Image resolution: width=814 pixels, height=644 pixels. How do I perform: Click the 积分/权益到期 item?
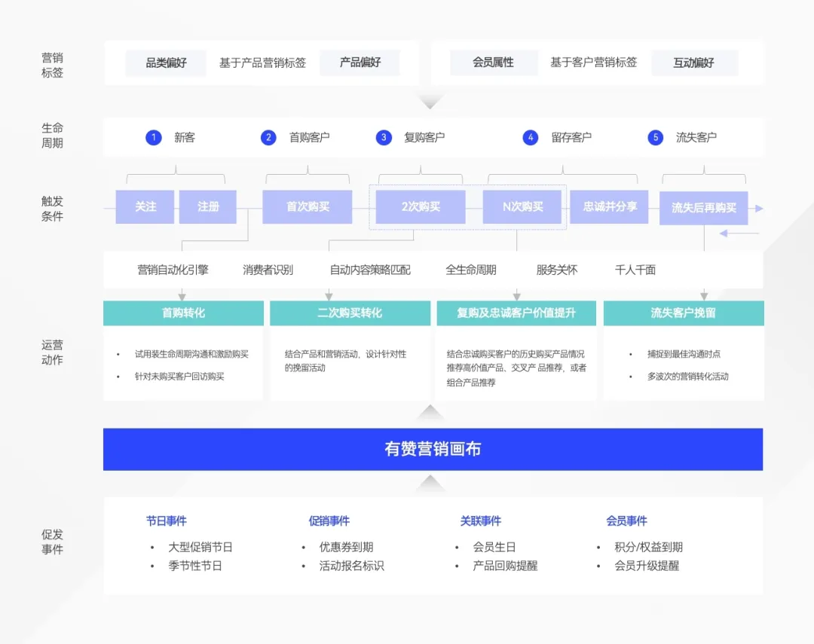[648, 547]
